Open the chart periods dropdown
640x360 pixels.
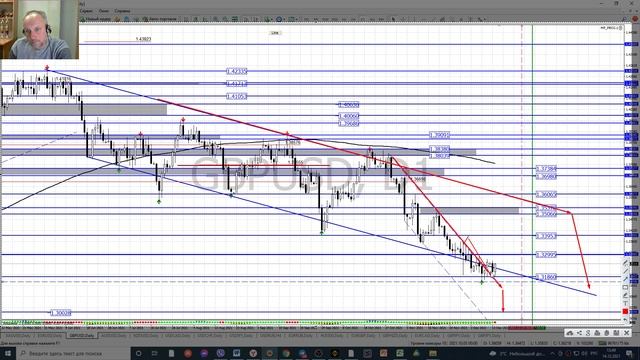pos(280,19)
